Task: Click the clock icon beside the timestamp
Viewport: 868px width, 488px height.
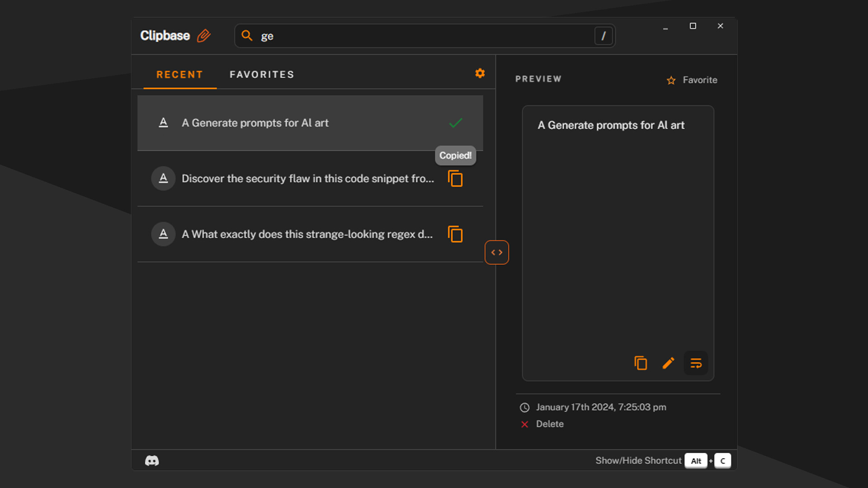Action: pyautogui.click(x=524, y=407)
